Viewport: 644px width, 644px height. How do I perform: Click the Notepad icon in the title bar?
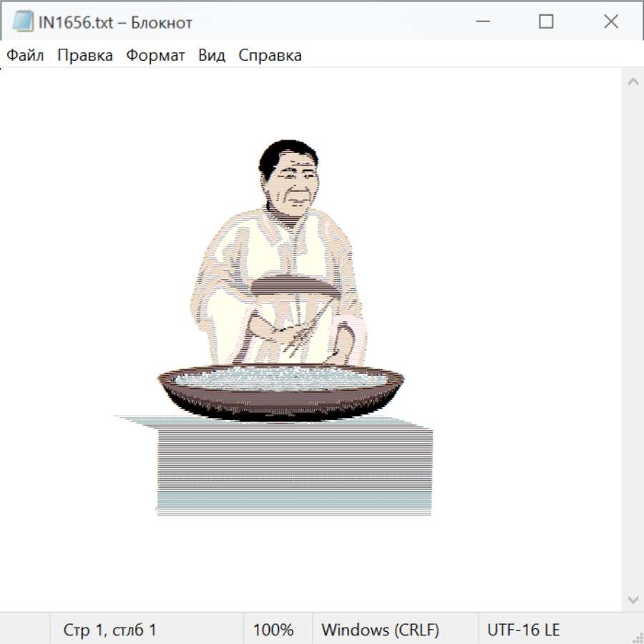coord(23,22)
